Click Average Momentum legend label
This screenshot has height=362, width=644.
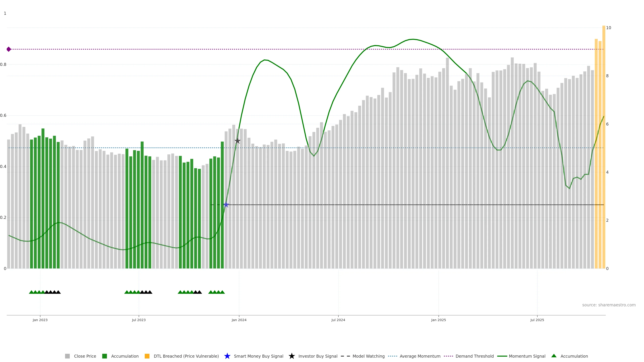point(420,356)
